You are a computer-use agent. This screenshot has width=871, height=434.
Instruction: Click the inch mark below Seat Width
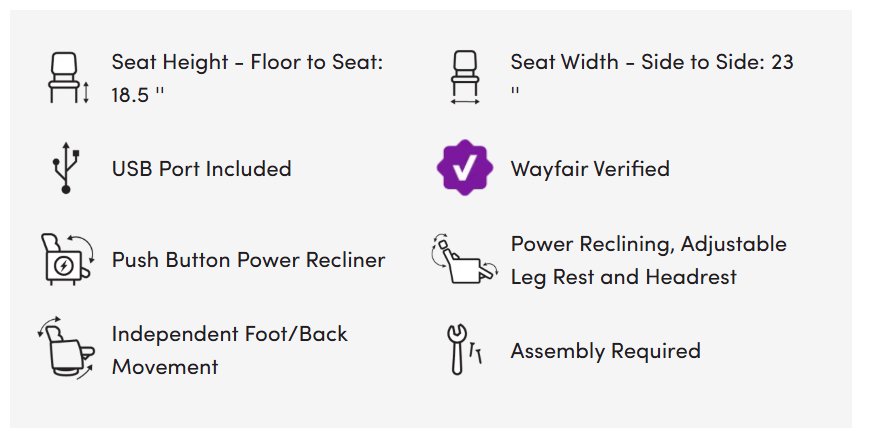click(514, 91)
